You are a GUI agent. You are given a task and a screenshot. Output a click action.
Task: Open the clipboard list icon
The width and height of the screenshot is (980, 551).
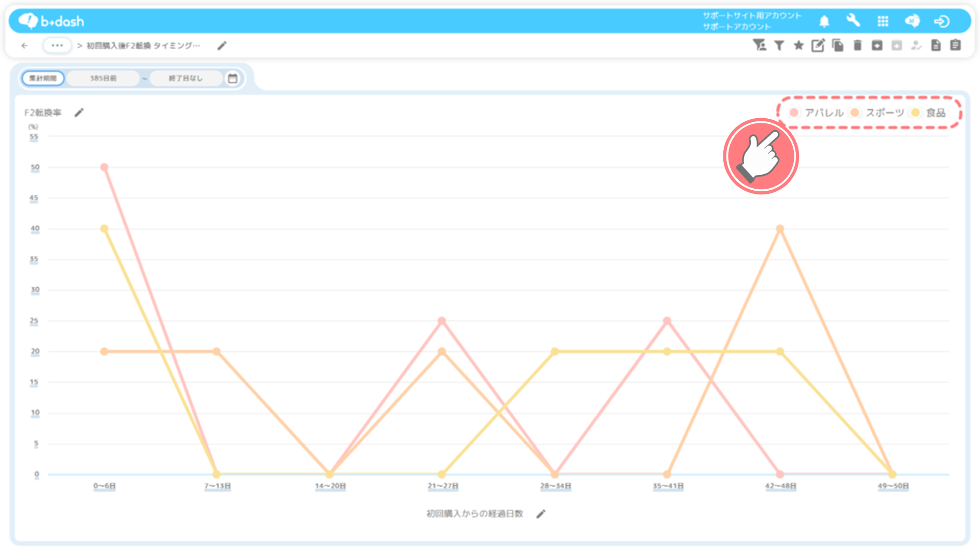click(956, 46)
